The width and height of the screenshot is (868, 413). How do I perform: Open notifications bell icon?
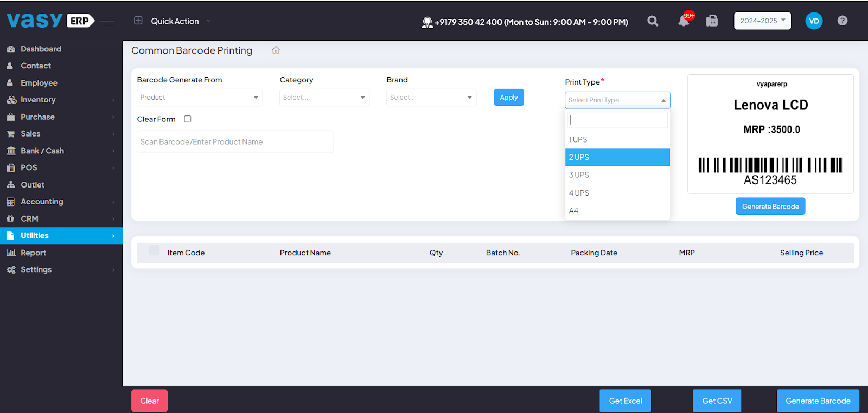(684, 21)
